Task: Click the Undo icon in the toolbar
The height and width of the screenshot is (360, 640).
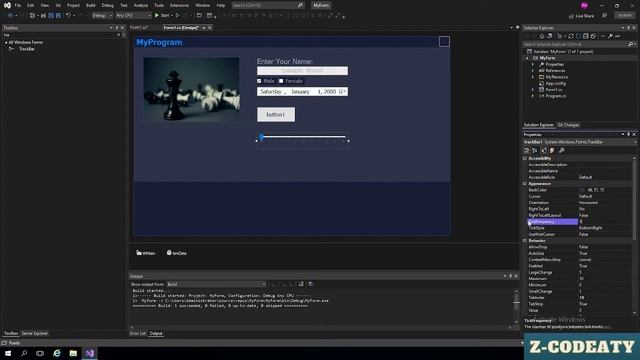Action: 68,16
